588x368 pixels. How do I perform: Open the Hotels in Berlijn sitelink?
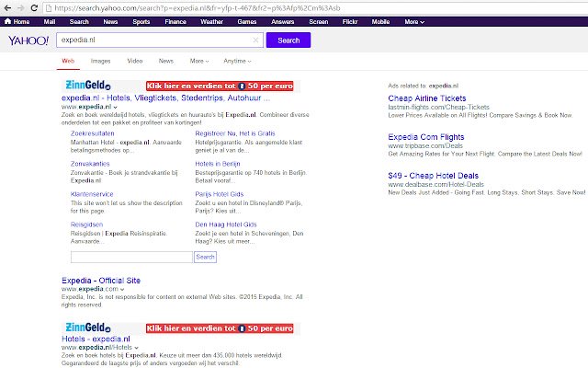click(x=218, y=164)
